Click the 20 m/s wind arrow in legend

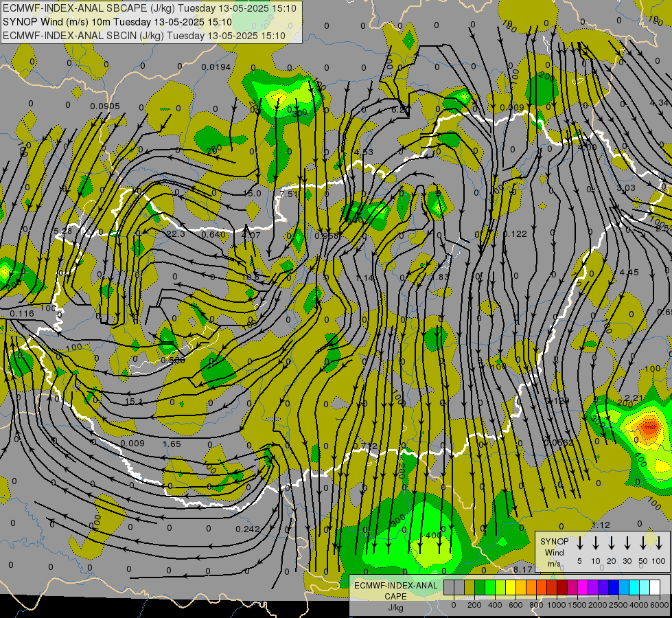(612, 543)
